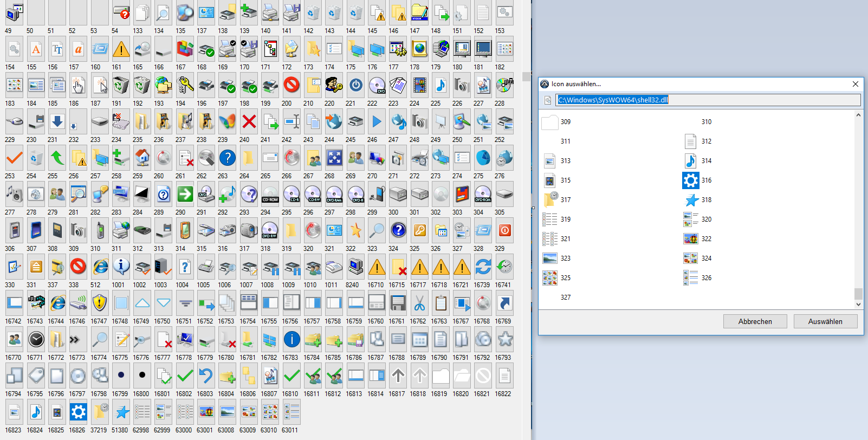Image resolution: width=868 pixels, height=440 pixels.
Task: Select the blue question mark icon 263
Action: [x=228, y=158]
